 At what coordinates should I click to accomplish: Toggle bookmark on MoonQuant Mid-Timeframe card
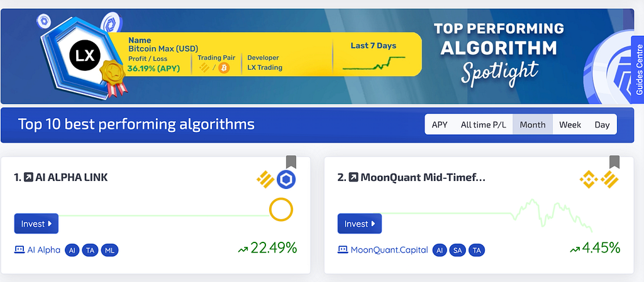click(x=614, y=162)
